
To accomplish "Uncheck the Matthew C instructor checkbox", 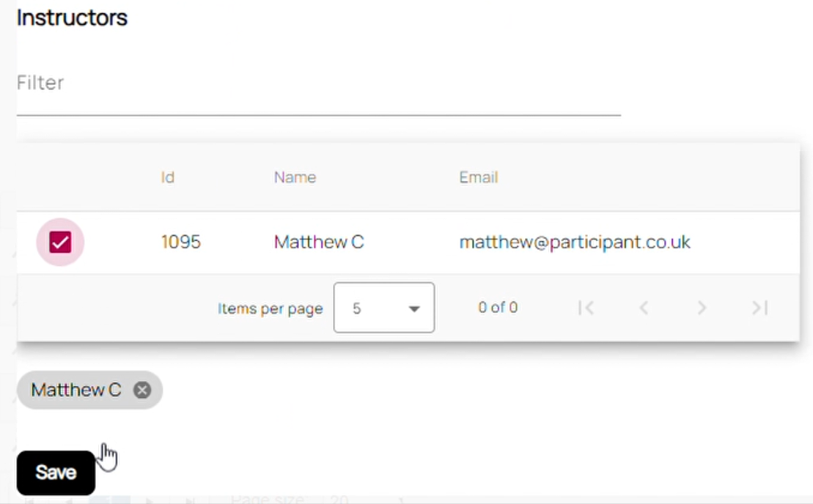I will click(x=60, y=242).
